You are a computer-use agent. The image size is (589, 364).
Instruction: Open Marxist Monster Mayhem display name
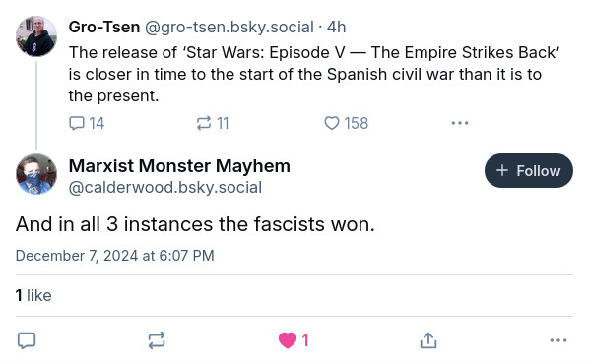pos(179,166)
